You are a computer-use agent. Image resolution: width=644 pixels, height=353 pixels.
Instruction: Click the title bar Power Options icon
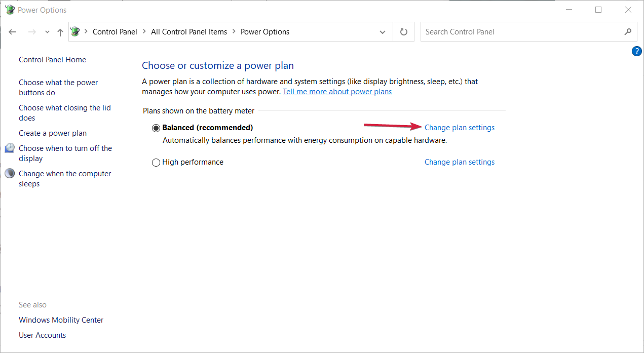tap(10, 10)
